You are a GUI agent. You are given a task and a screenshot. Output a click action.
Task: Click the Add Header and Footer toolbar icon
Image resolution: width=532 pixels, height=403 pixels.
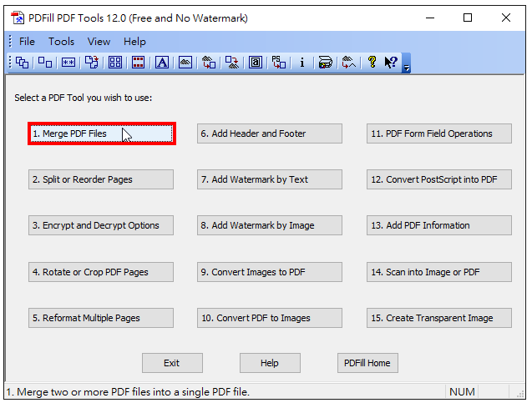click(138, 63)
